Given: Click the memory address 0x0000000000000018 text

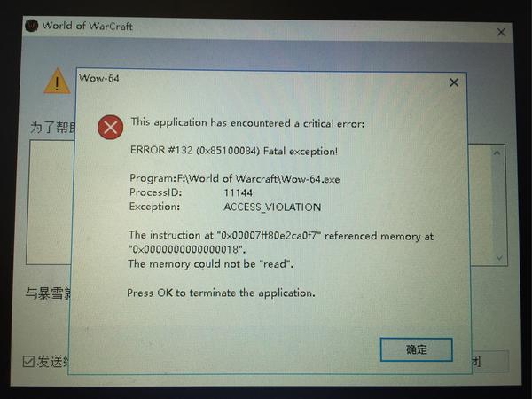Looking at the screenshot, I should pos(186,249).
